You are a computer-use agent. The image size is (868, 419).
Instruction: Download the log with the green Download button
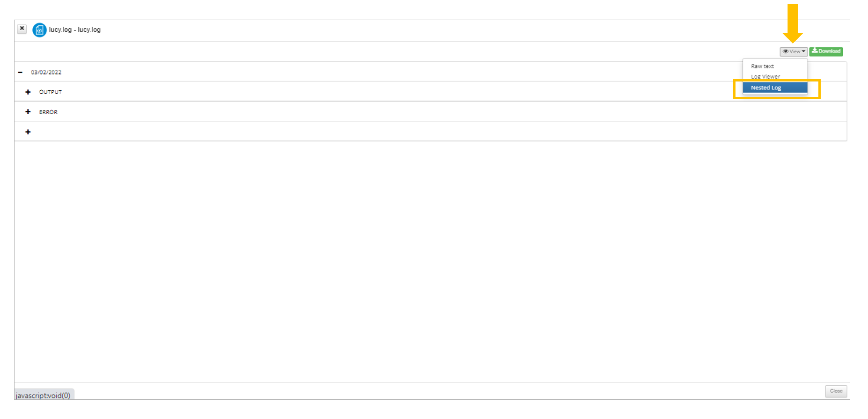tap(826, 51)
